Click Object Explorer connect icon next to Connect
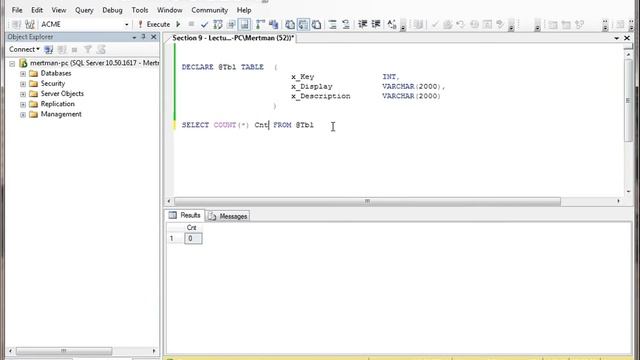Image resolution: width=640 pixels, height=360 pixels. pos(49,50)
